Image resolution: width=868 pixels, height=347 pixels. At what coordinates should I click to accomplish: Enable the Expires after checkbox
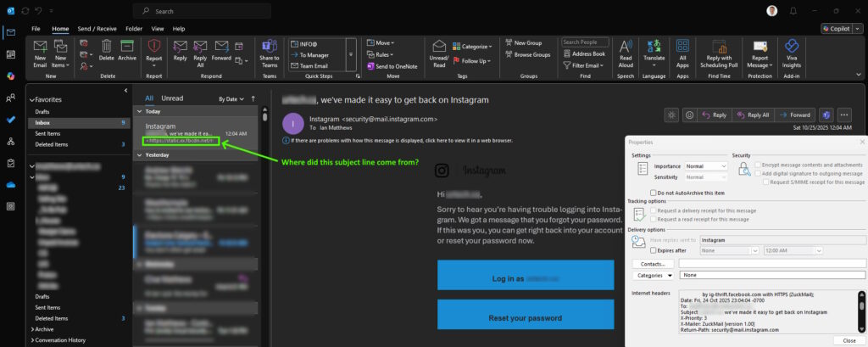click(x=654, y=250)
